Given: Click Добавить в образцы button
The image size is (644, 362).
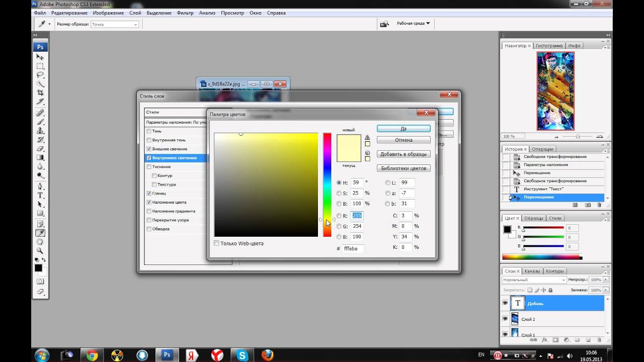Looking at the screenshot, I should pyautogui.click(x=404, y=154).
